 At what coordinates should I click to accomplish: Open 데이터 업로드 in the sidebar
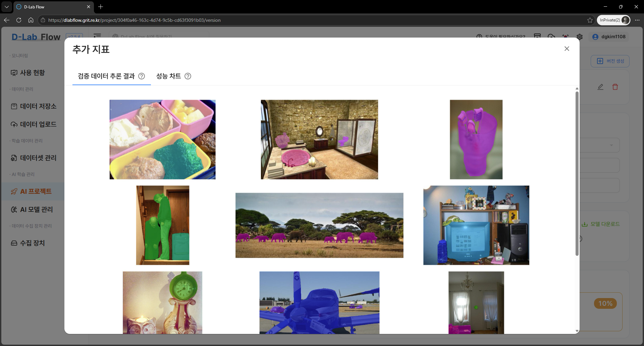coord(33,124)
